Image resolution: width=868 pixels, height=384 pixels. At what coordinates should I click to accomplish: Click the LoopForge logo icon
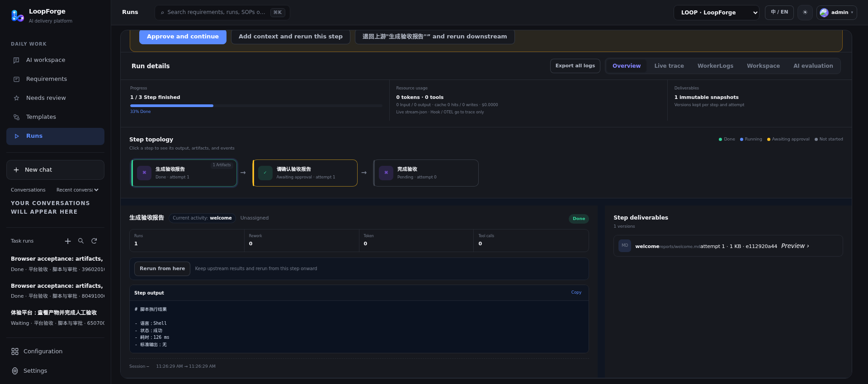coord(17,16)
